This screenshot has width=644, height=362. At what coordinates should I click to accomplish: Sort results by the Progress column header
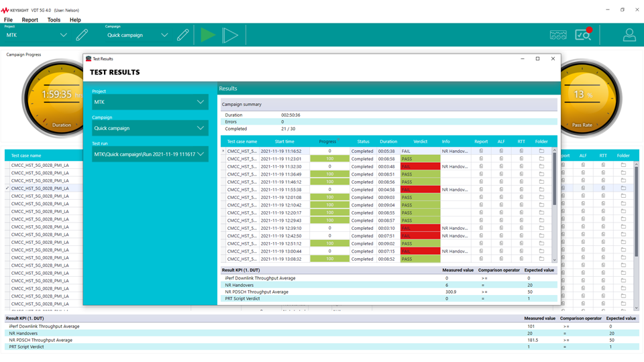[328, 141]
